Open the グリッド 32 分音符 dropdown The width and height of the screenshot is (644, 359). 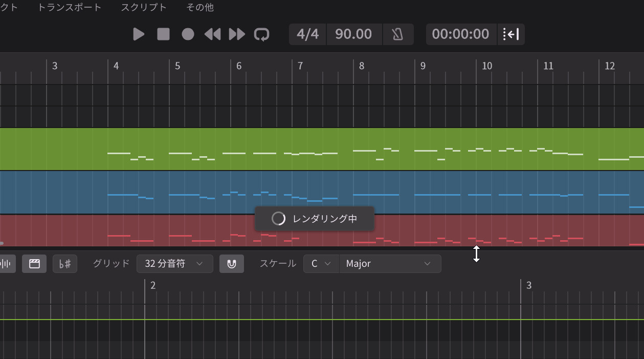click(x=174, y=264)
